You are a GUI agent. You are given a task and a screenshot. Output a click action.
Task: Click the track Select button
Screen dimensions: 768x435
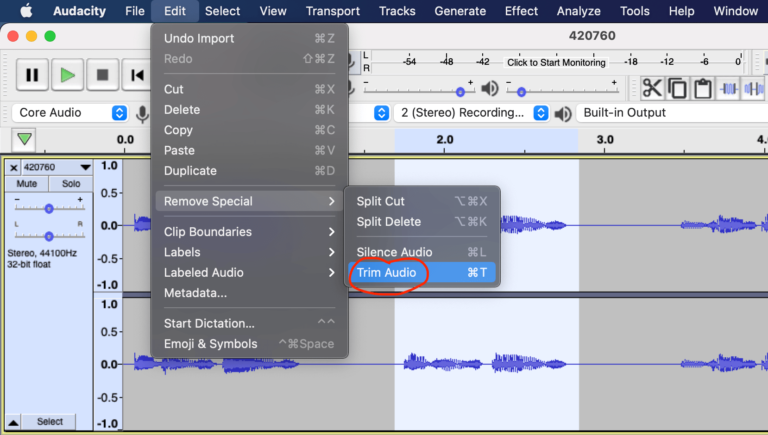click(x=49, y=422)
